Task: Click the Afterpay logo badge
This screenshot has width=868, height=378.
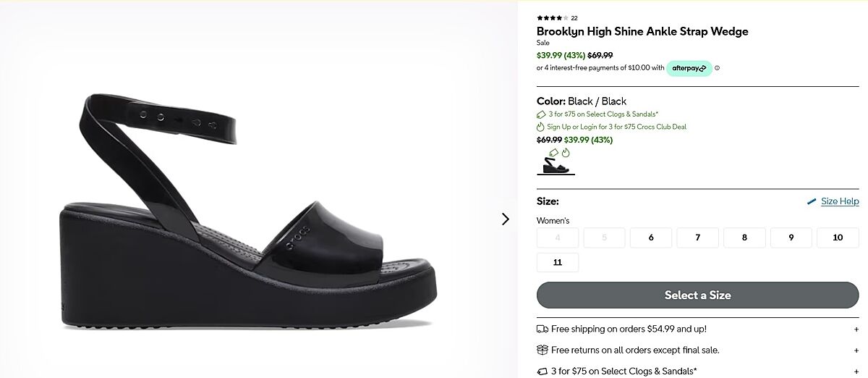Action: click(689, 68)
